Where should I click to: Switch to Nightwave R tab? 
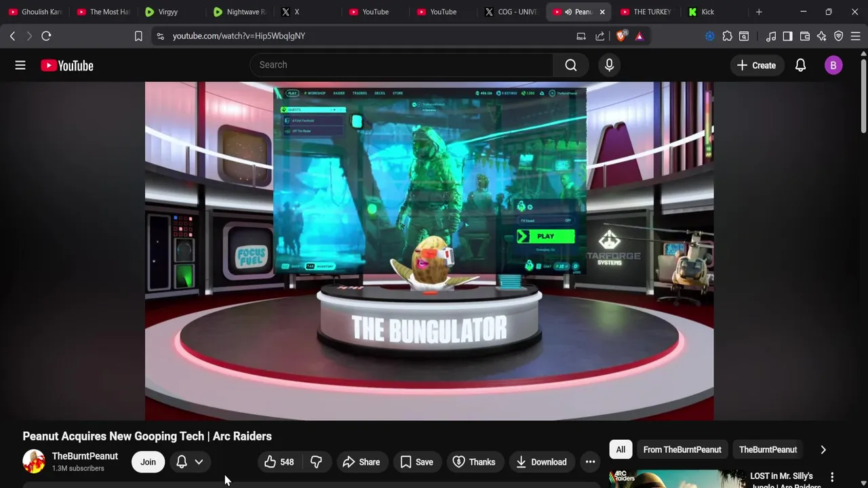239,12
